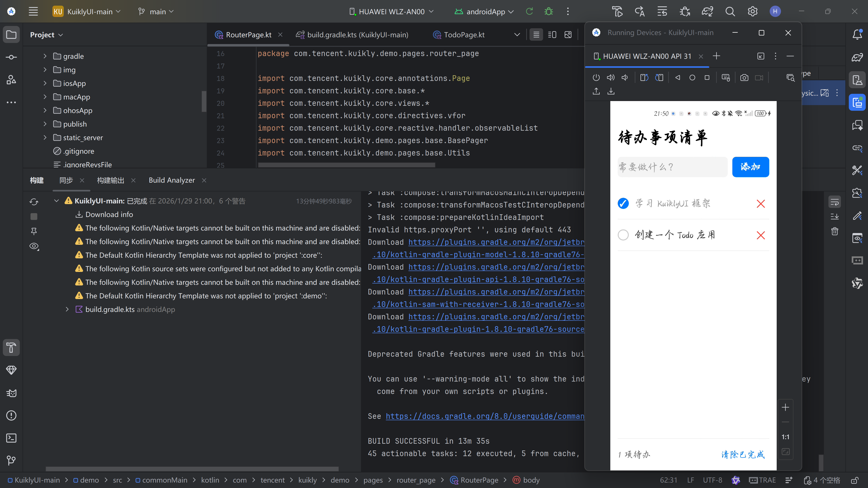The width and height of the screenshot is (868, 488).
Task: Toggle the eye view options in build panel
Action: tap(34, 246)
